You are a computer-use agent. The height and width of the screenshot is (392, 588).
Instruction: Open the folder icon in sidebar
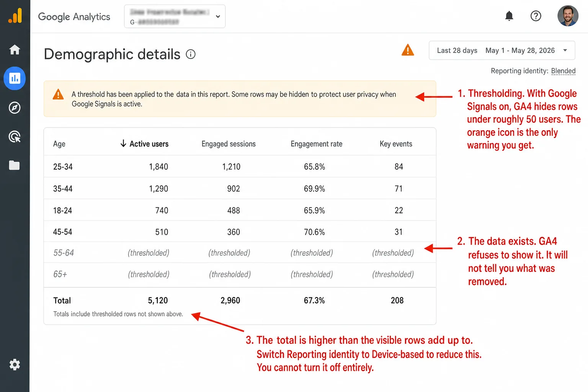[x=15, y=165]
